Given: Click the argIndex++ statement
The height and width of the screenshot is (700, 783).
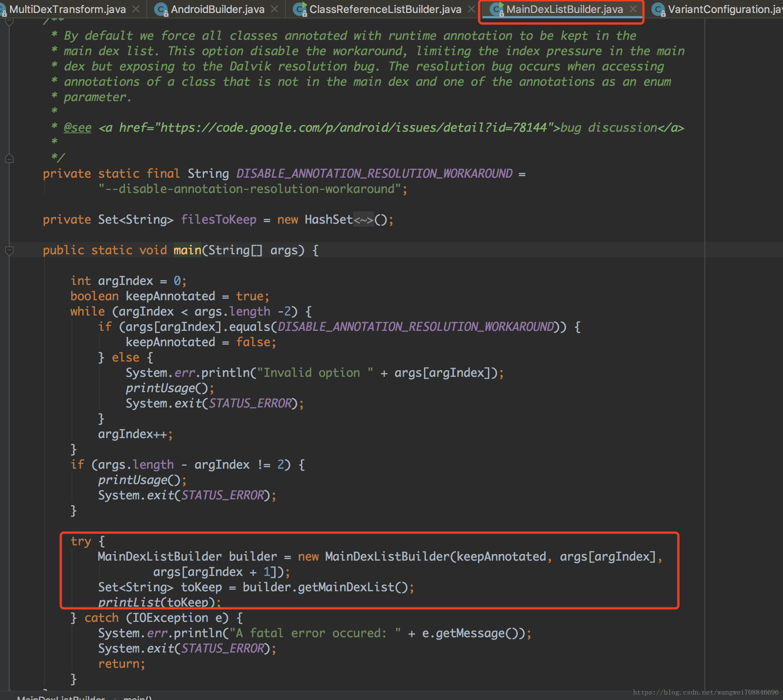Looking at the screenshot, I should click(136, 434).
